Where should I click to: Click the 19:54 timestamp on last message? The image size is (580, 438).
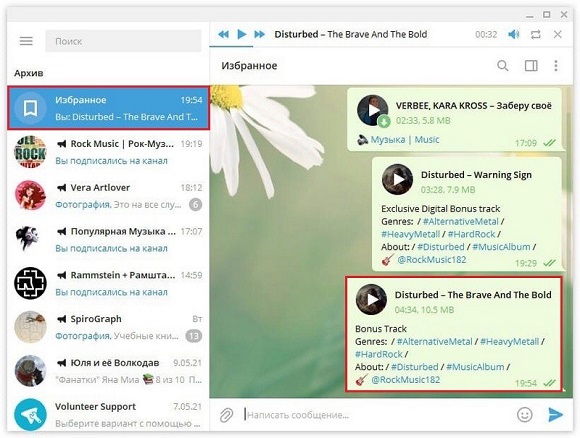point(526,383)
